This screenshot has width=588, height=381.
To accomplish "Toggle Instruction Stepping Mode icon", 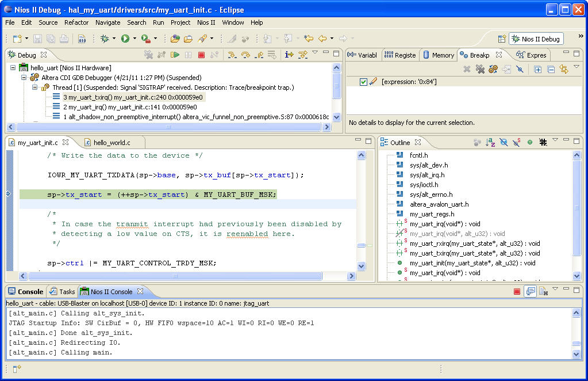I will [x=289, y=55].
